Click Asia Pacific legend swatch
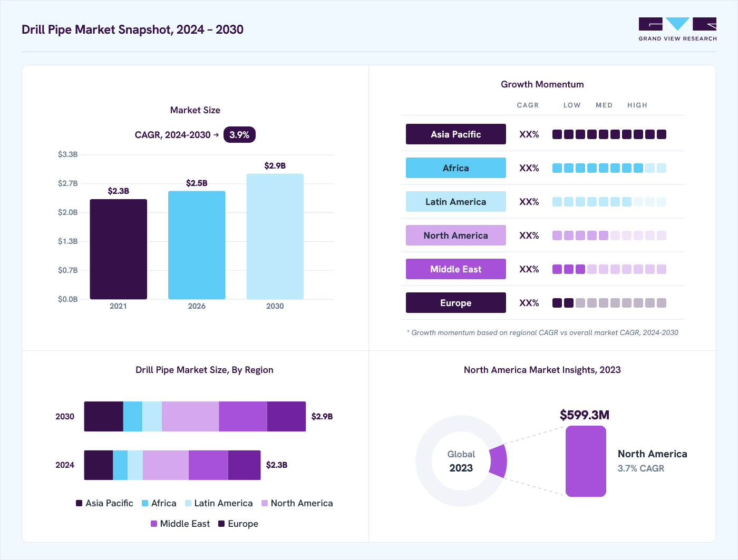This screenshot has width=738, height=560. point(79,503)
